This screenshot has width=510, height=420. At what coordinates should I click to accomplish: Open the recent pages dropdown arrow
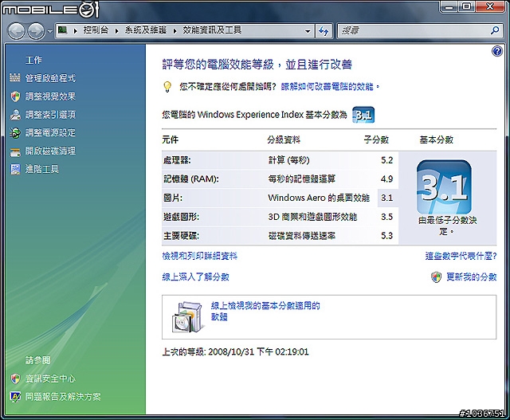pos(49,32)
